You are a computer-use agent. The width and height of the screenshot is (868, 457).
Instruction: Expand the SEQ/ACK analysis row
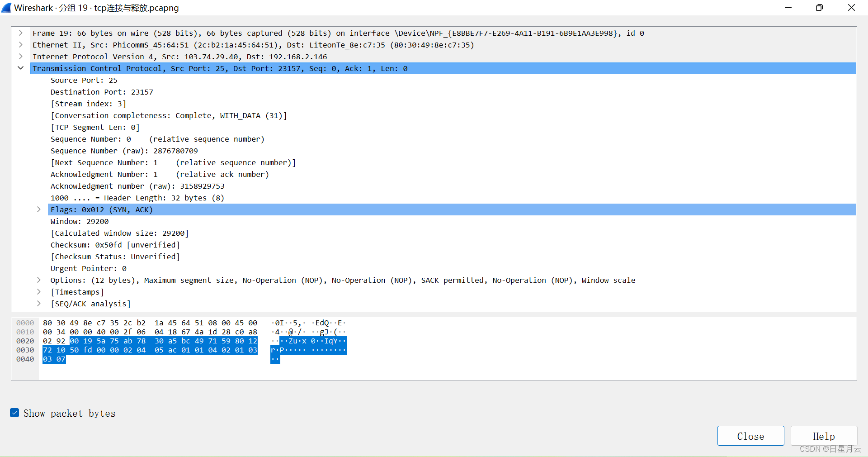coord(39,304)
